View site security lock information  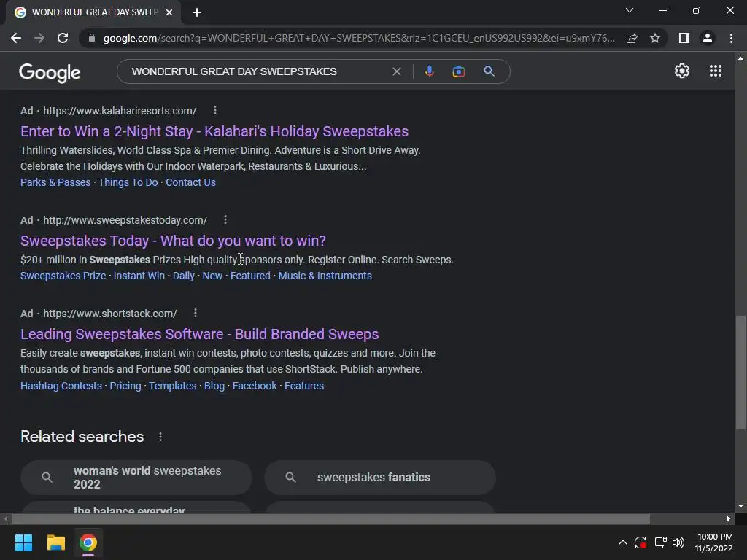click(x=91, y=38)
